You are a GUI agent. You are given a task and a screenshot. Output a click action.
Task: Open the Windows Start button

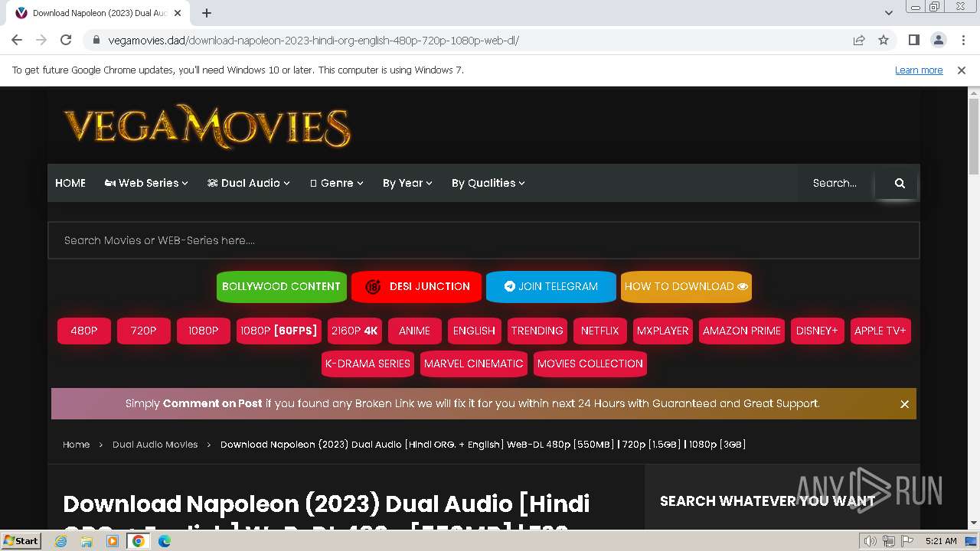(x=21, y=540)
